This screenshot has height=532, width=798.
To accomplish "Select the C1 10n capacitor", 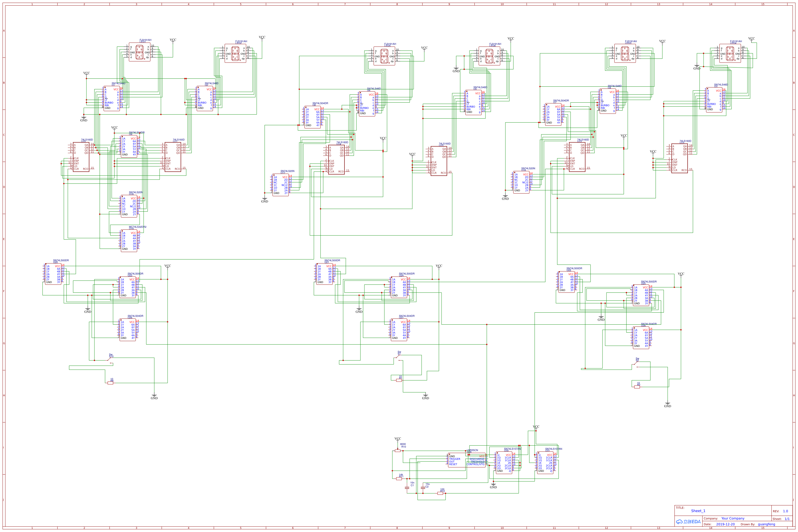I will [407, 488].
